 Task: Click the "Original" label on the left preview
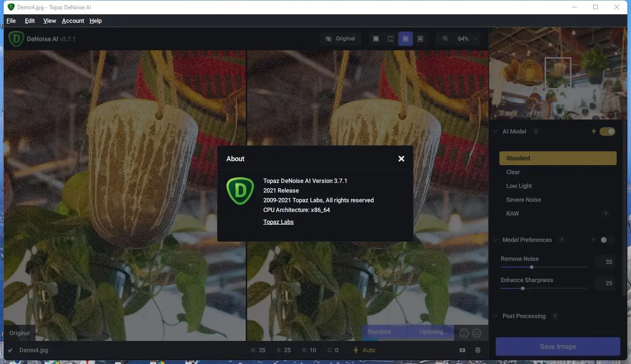[x=19, y=333]
